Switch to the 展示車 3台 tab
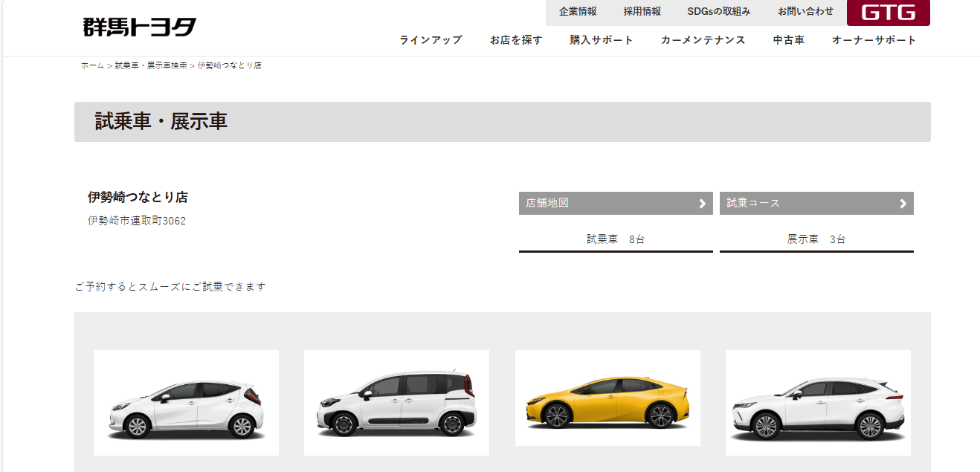 (816, 239)
